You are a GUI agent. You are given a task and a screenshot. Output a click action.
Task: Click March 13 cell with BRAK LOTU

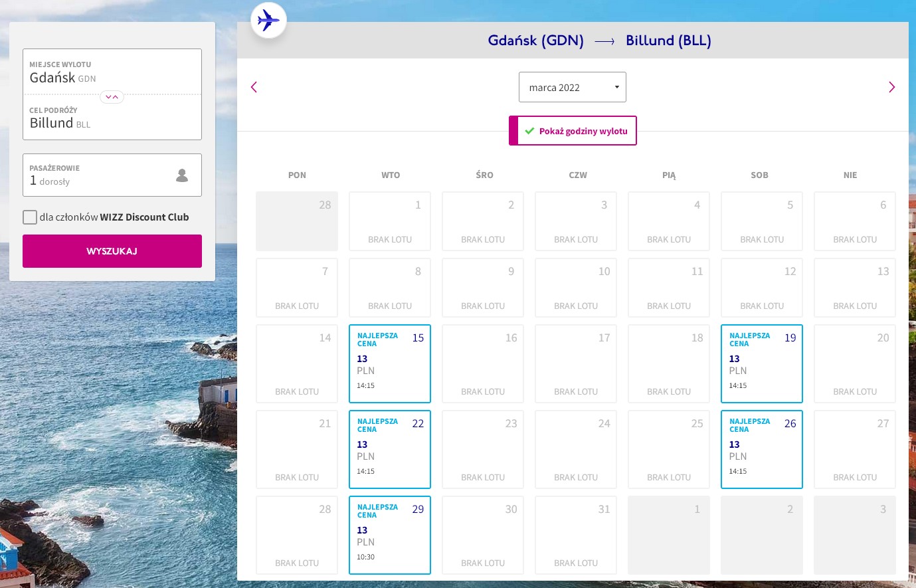pyautogui.click(x=855, y=288)
